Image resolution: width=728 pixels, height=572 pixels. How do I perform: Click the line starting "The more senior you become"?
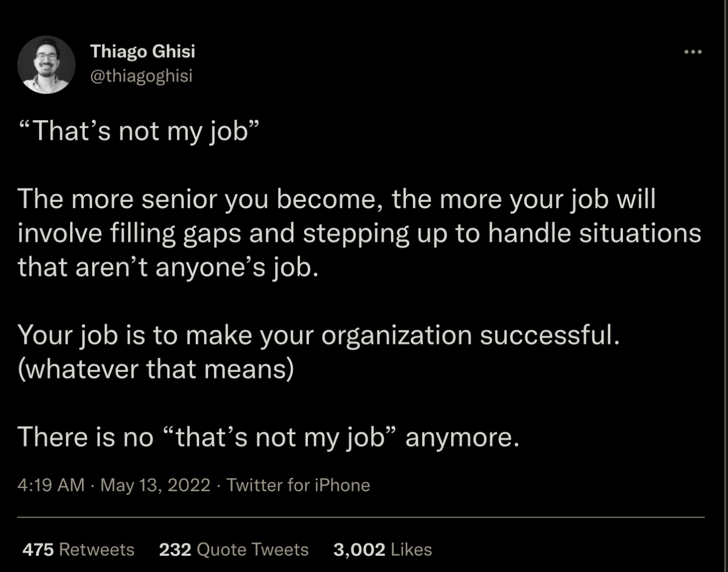(x=336, y=199)
